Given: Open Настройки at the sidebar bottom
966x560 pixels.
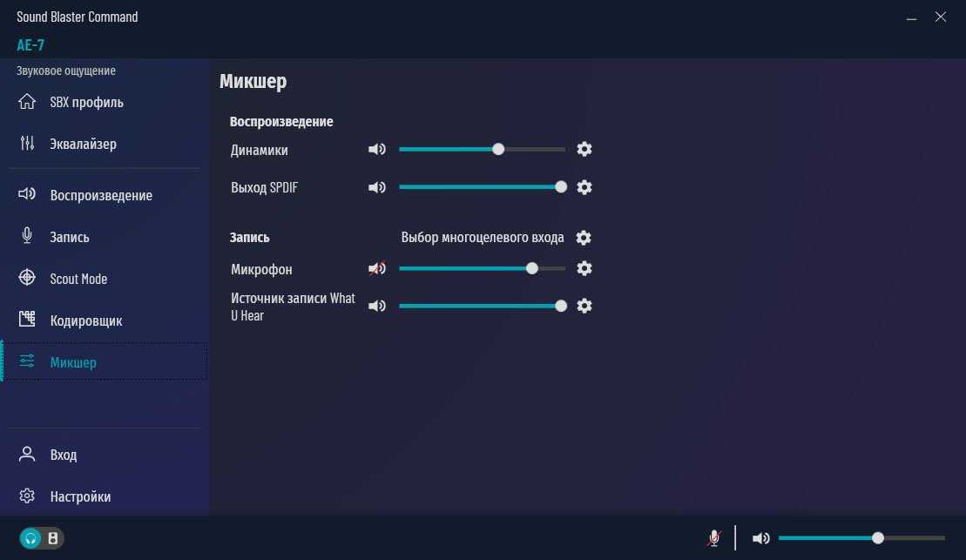Looking at the screenshot, I should (80, 496).
